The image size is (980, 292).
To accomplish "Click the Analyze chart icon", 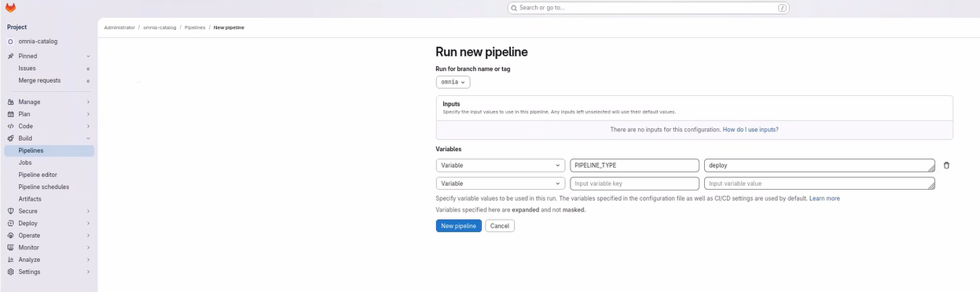I will click(11, 260).
